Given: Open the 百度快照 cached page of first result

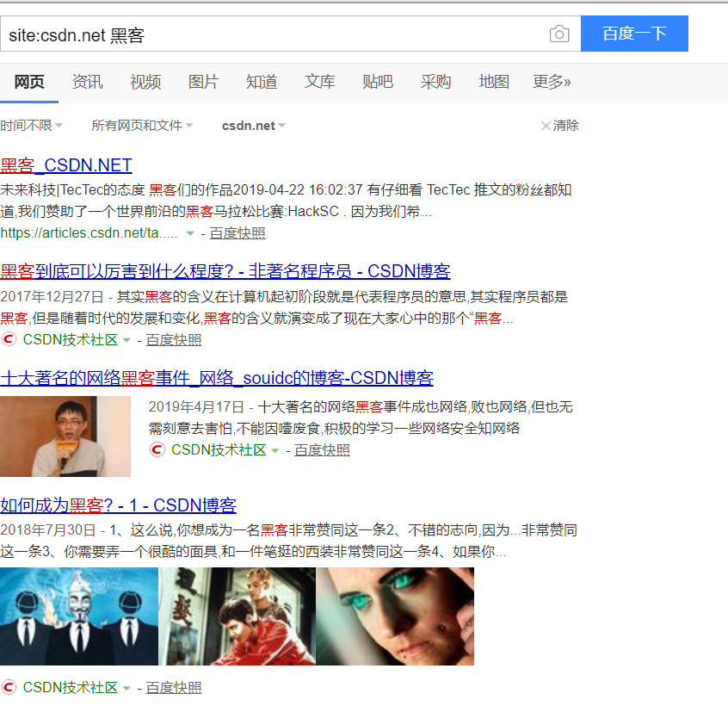Looking at the screenshot, I should point(239,233).
